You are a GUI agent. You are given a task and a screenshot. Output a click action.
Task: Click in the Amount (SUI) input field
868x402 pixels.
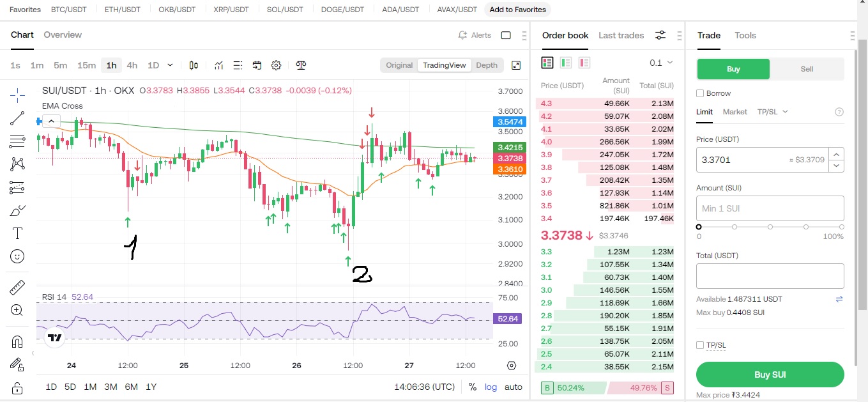(770, 208)
